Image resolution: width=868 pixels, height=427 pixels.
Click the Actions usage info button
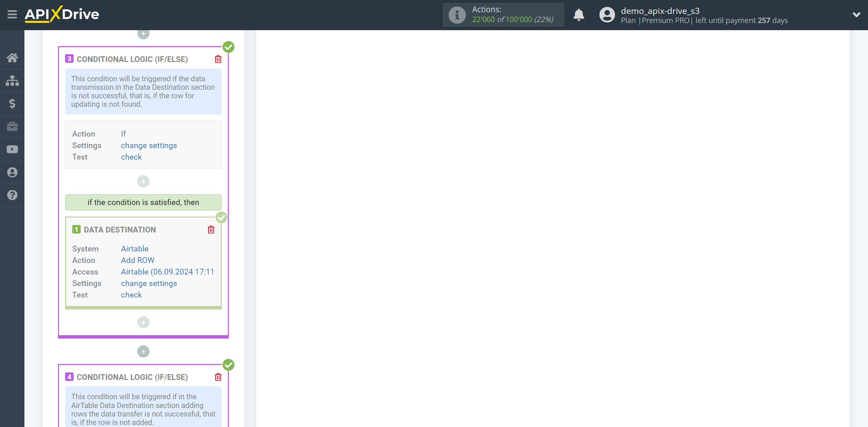(456, 15)
